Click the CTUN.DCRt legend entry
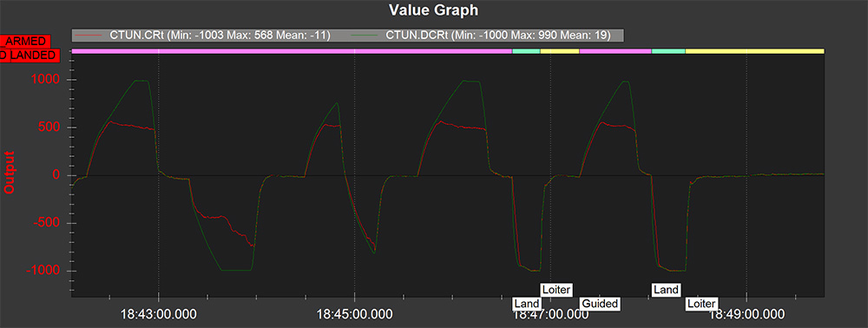The height and width of the screenshot is (328, 868). pos(482,36)
